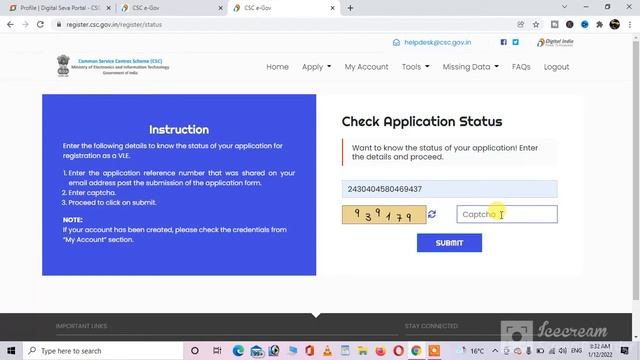Image resolution: width=640 pixels, height=360 pixels.
Task: Open the Home menu item
Action: point(278,67)
